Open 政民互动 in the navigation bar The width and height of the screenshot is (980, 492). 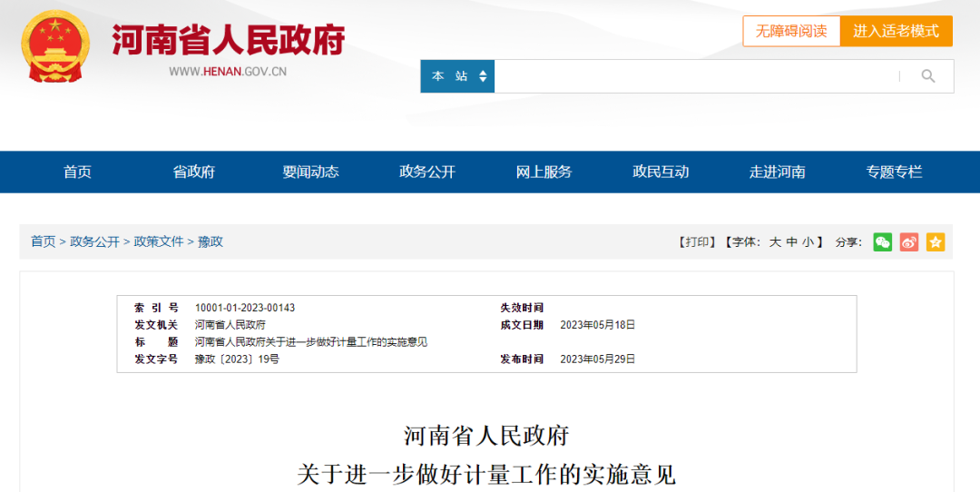pos(661,172)
